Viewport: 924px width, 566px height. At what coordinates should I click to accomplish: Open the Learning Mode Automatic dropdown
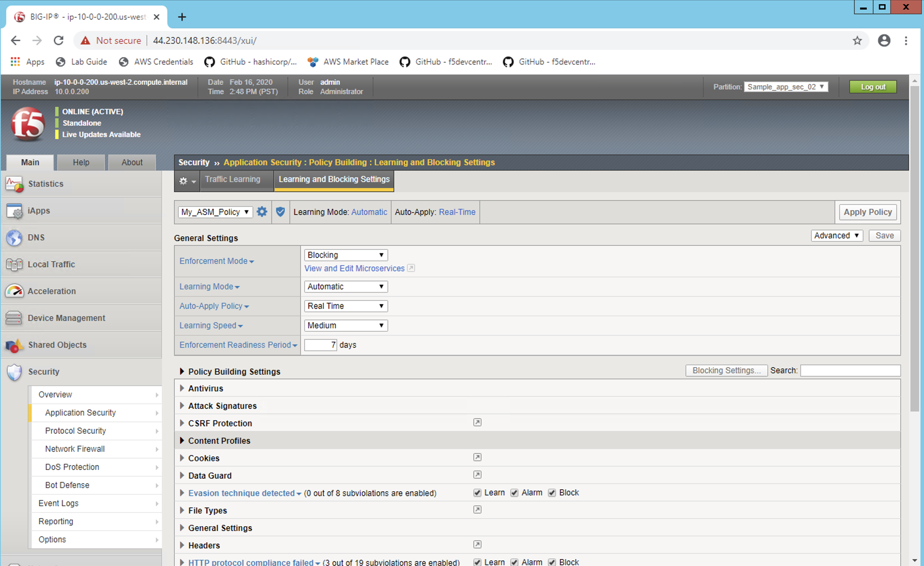346,287
